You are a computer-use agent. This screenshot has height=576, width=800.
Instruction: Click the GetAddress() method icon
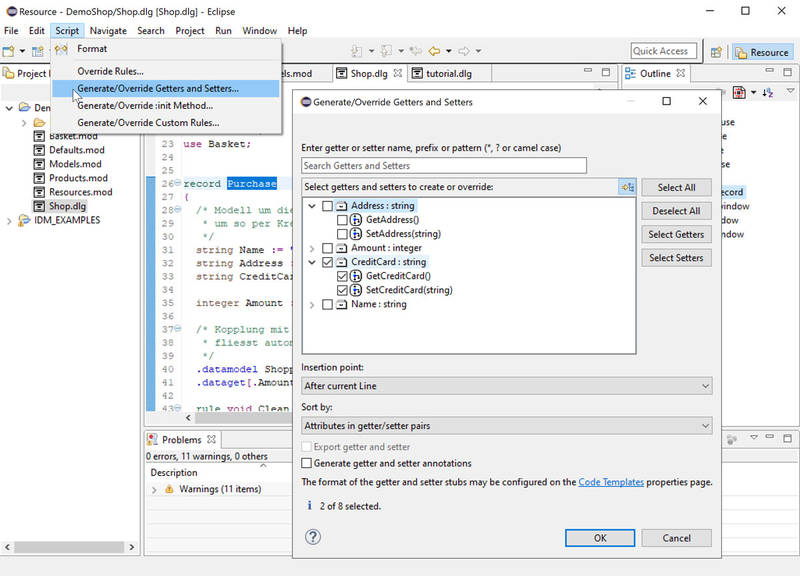tap(356, 220)
